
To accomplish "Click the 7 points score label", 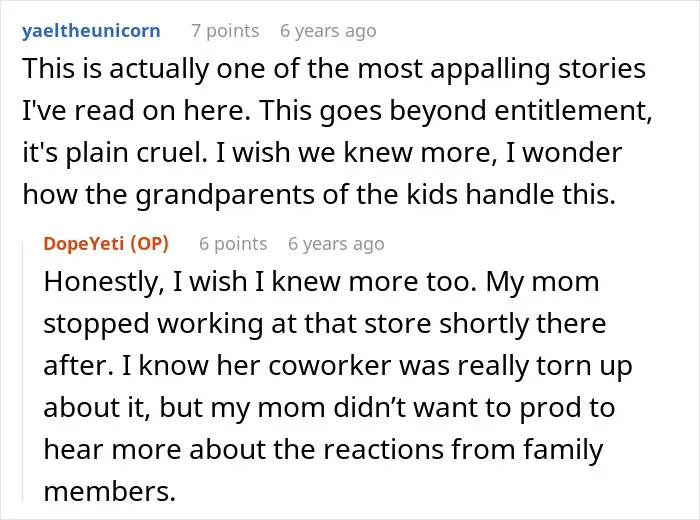I will (225, 31).
